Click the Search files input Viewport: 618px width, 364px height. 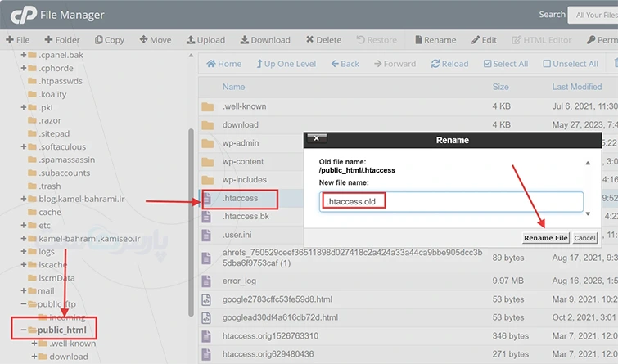593,15
